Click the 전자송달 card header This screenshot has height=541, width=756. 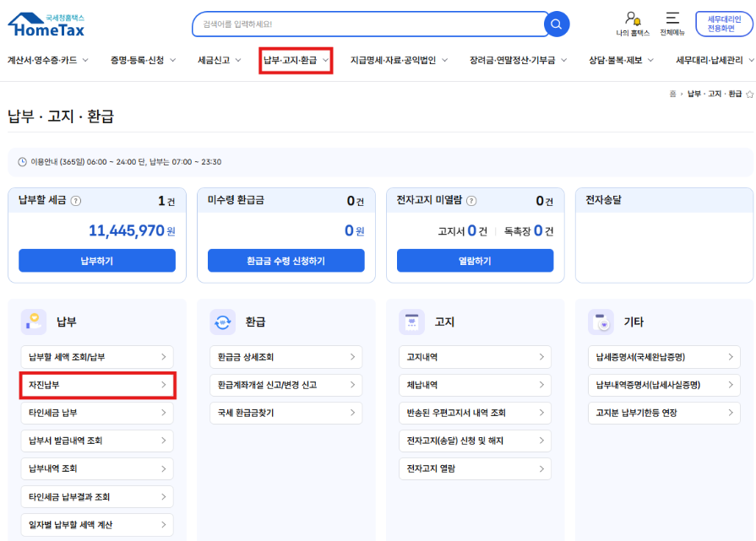tap(664, 200)
